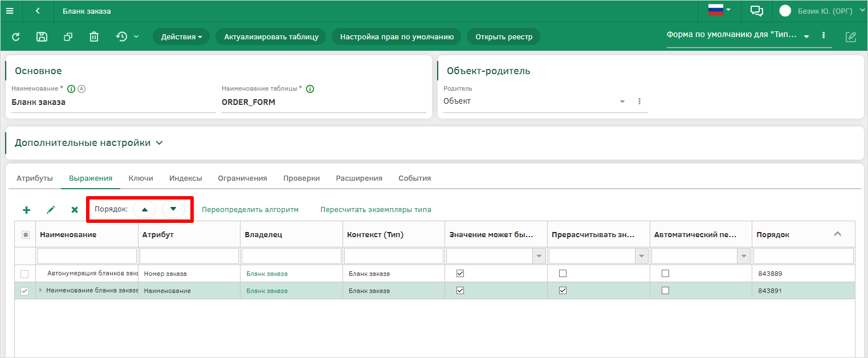Move expression up in order

(x=145, y=209)
